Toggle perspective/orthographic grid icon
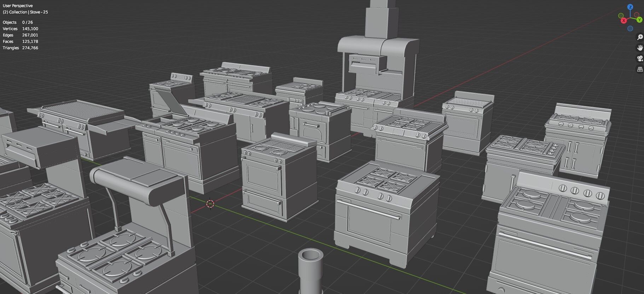Image resolution: width=644 pixels, height=294 pixels. tap(640, 69)
